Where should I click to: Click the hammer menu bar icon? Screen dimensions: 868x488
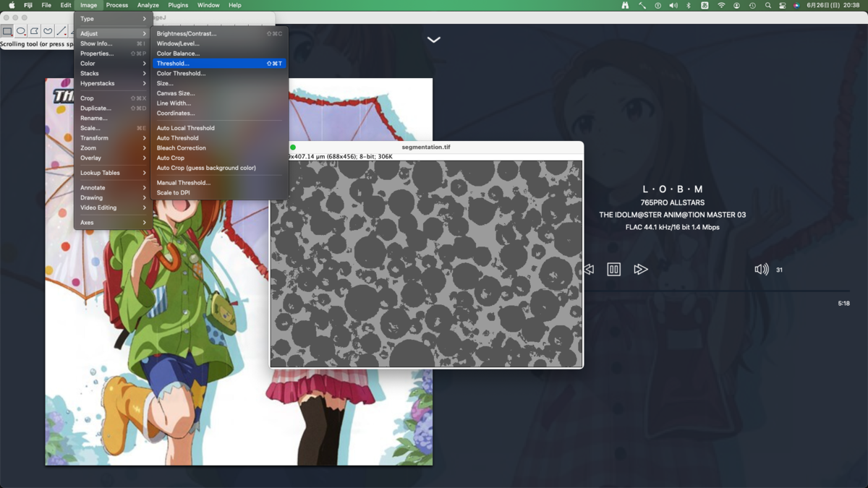pyautogui.click(x=642, y=5)
